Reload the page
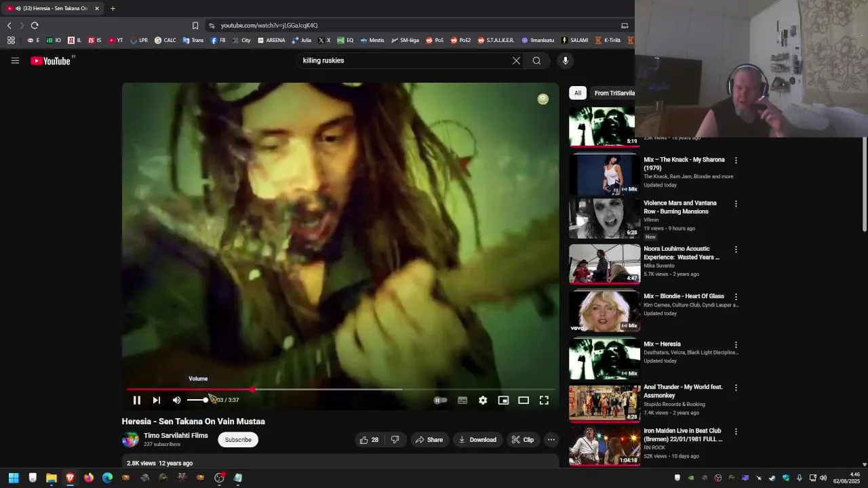868x488 pixels. 35,25
